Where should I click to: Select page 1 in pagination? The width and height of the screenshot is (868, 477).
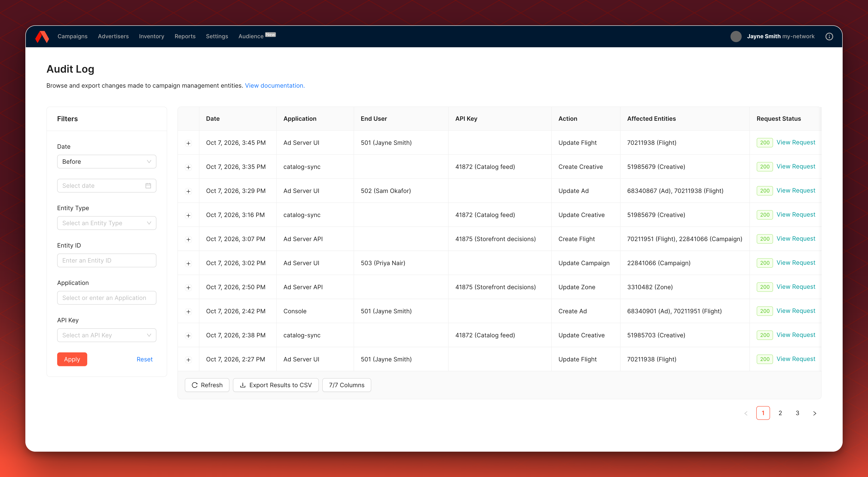pyautogui.click(x=763, y=413)
